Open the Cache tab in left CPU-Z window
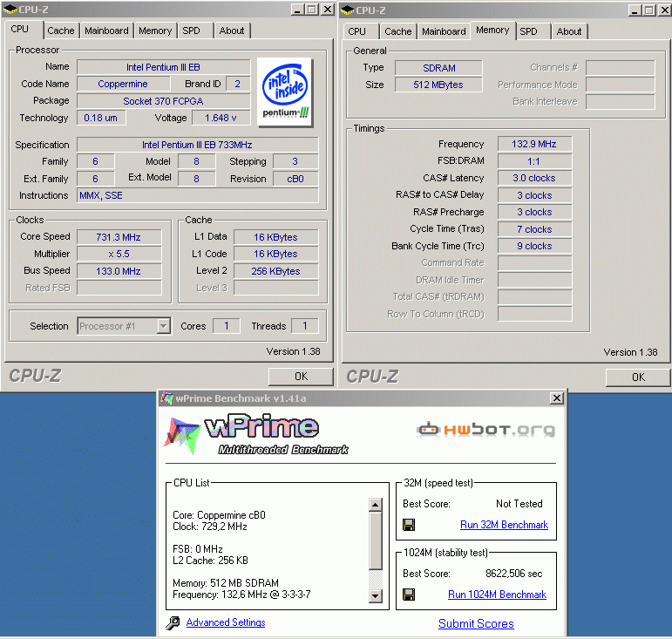 point(61,31)
